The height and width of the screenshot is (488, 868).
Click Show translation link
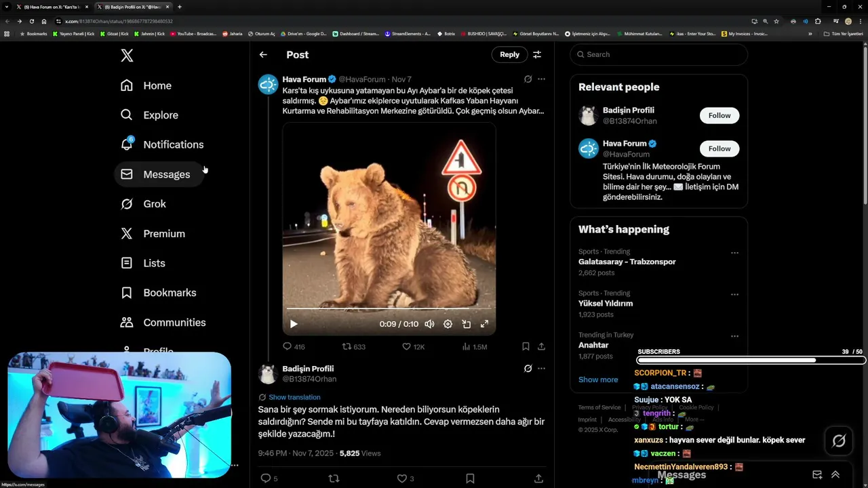point(294,397)
